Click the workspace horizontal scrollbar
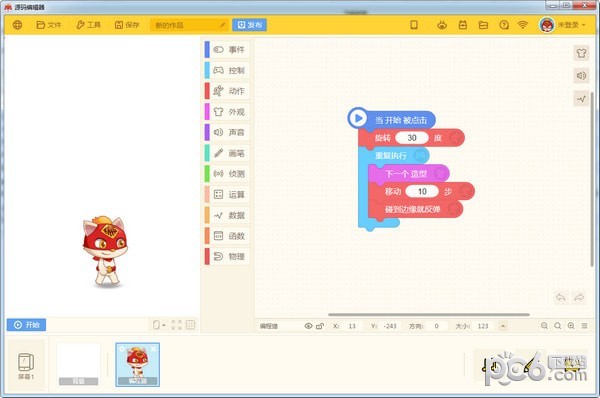 429,315
